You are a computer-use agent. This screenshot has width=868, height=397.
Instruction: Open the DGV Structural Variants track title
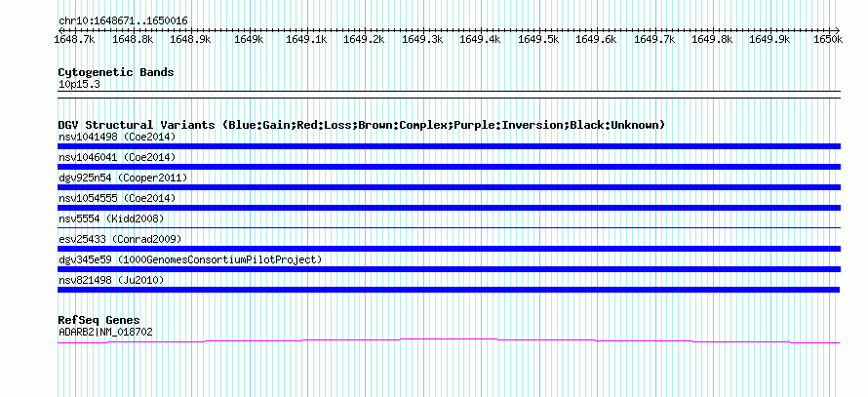(x=362, y=125)
